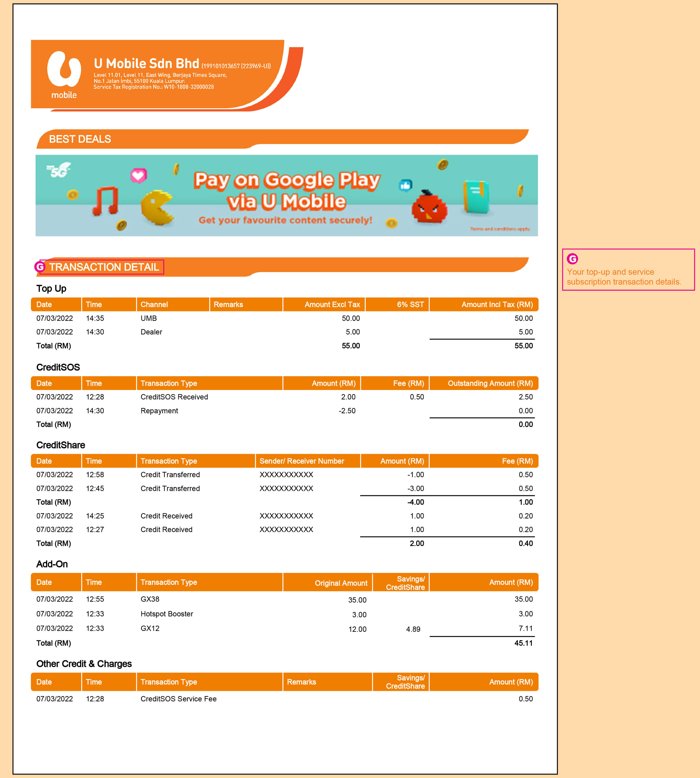Click the 12:55 time in Add-On
The image size is (700, 778).
tap(95, 599)
